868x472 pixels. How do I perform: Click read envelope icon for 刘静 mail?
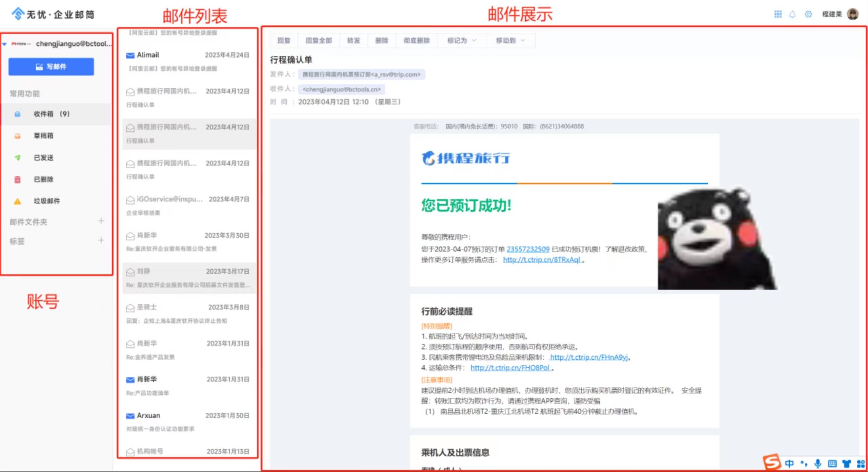click(130, 272)
